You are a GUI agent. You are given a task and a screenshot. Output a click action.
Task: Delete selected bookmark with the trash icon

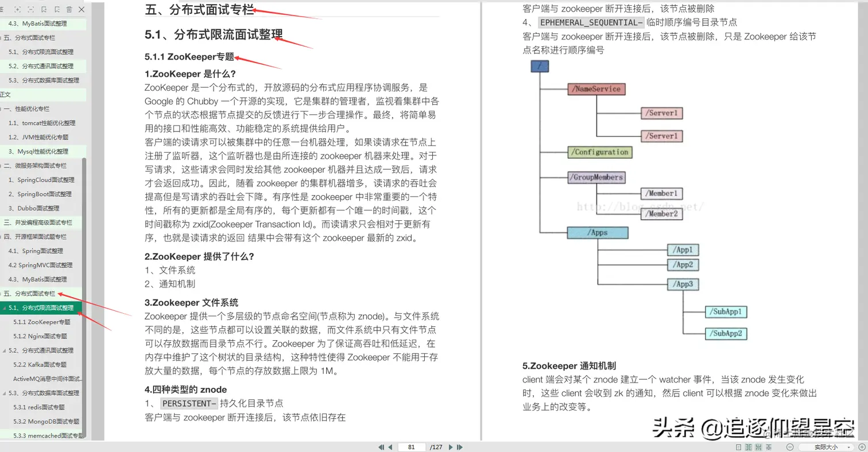click(x=68, y=9)
